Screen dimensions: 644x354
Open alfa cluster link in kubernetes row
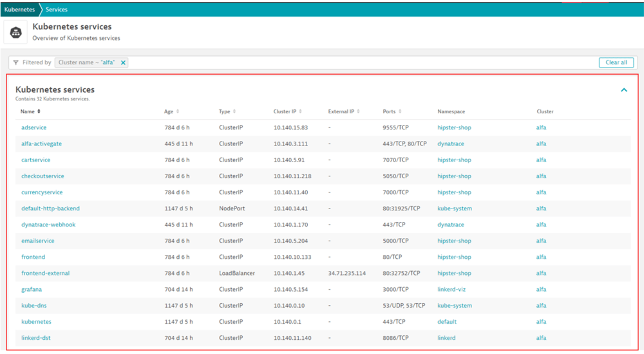(x=541, y=322)
